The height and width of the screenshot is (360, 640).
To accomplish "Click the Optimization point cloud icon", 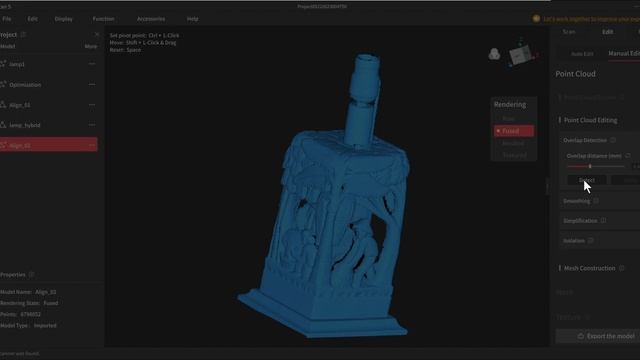I will [x=3, y=84].
